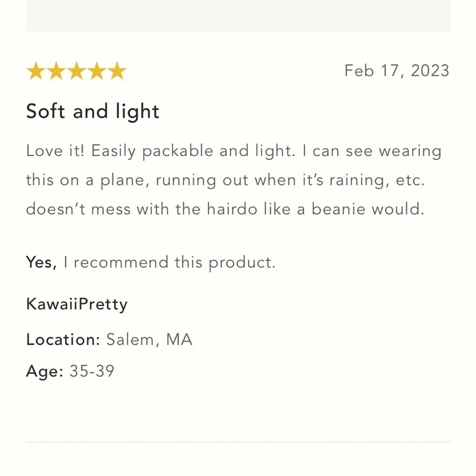Click the bold 'Yes,' recommendation word
The height and width of the screenshot is (476, 476).
click(x=41, y=262)
